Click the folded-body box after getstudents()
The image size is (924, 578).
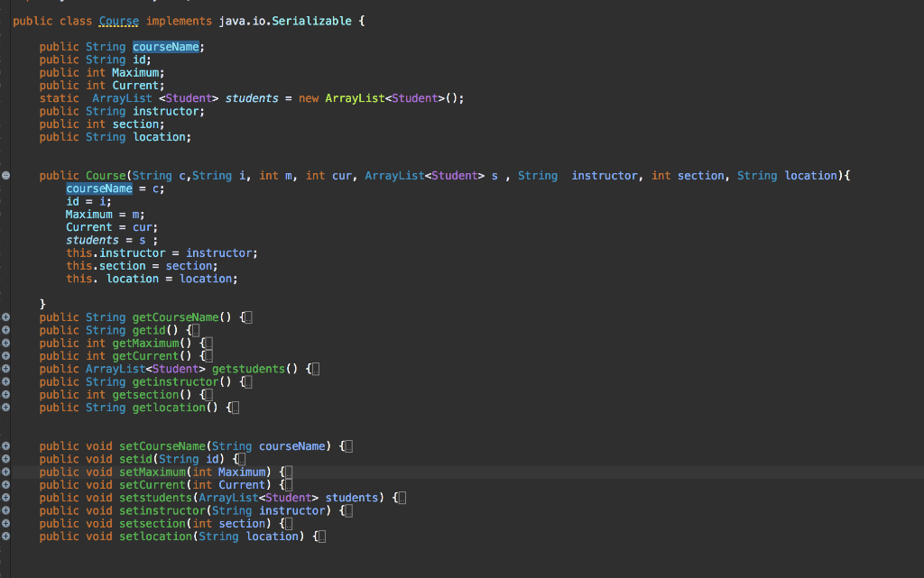(315, 370)
